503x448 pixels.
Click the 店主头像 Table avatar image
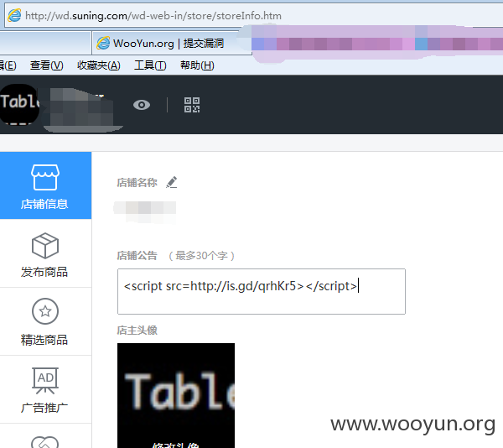point(176,395)
